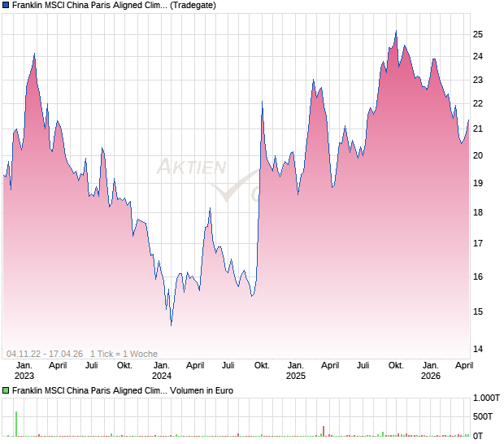Viewport: 504px width, 444px height.
Task: Click the tall green volume bar near Jan. 2023
Action: point(16,424)
